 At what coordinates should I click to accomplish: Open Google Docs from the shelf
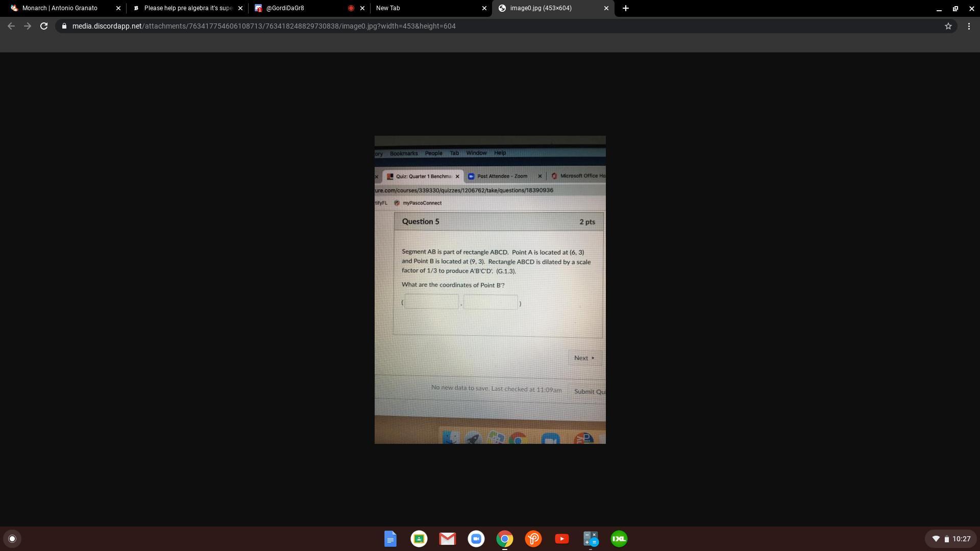coord(390,539)
